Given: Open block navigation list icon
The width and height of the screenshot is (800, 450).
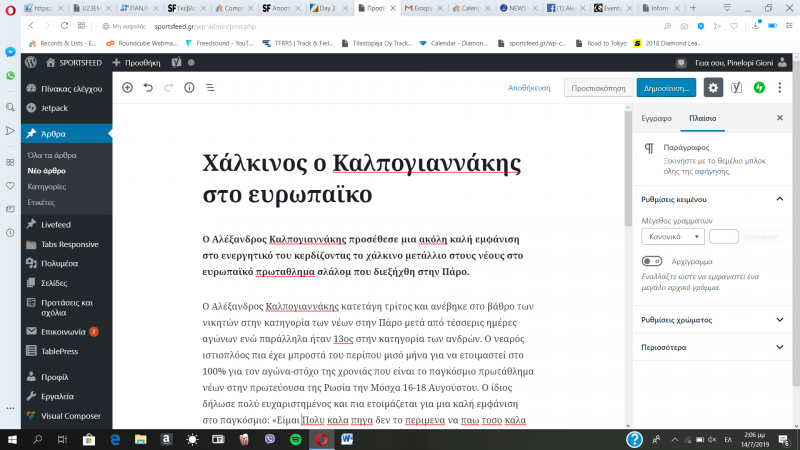Looking at the screenshot, I should coord(210,88).
